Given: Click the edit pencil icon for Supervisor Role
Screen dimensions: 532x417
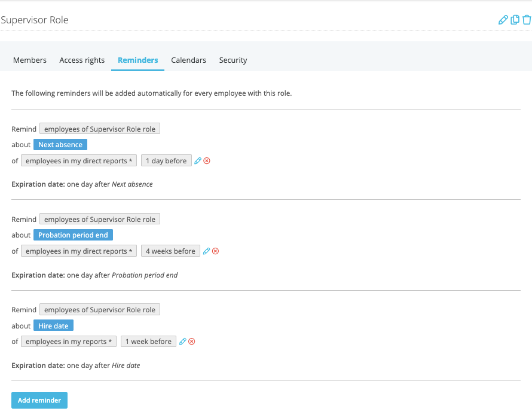Looking at the screenshot, I should (x=503, y=20).
